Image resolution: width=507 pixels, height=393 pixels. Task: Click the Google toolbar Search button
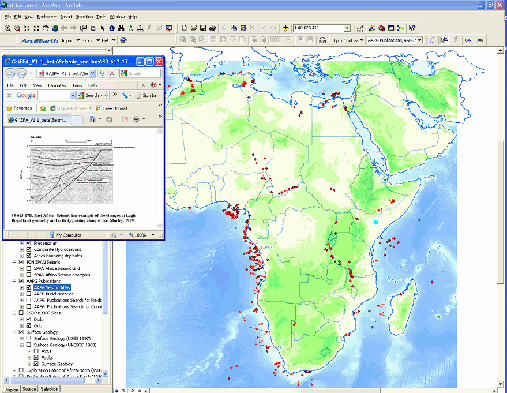coord(89,96)
